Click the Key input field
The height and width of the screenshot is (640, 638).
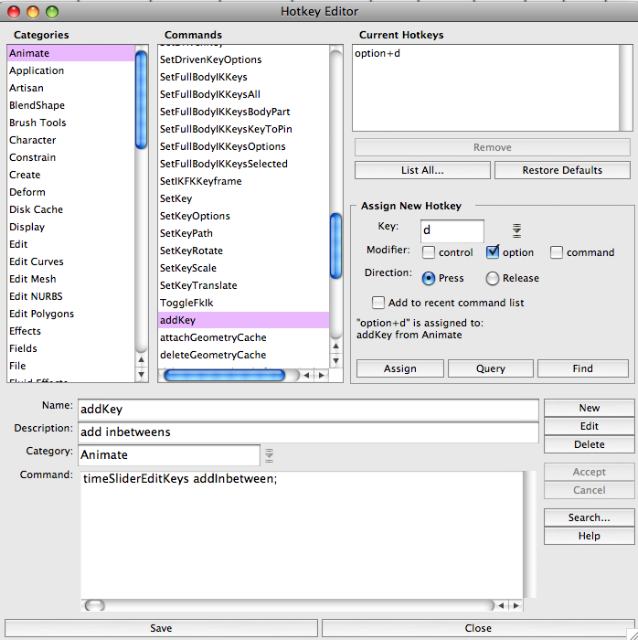[452, 231]
